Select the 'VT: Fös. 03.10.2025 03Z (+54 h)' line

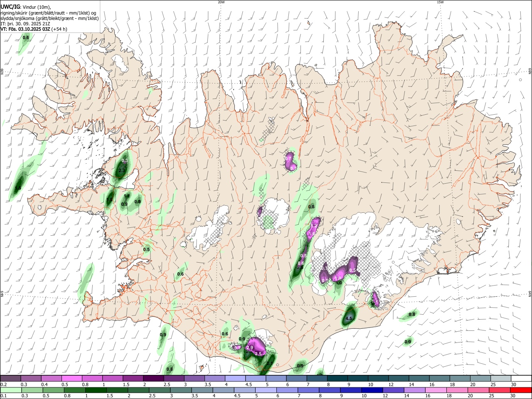(x=34, y=30)
